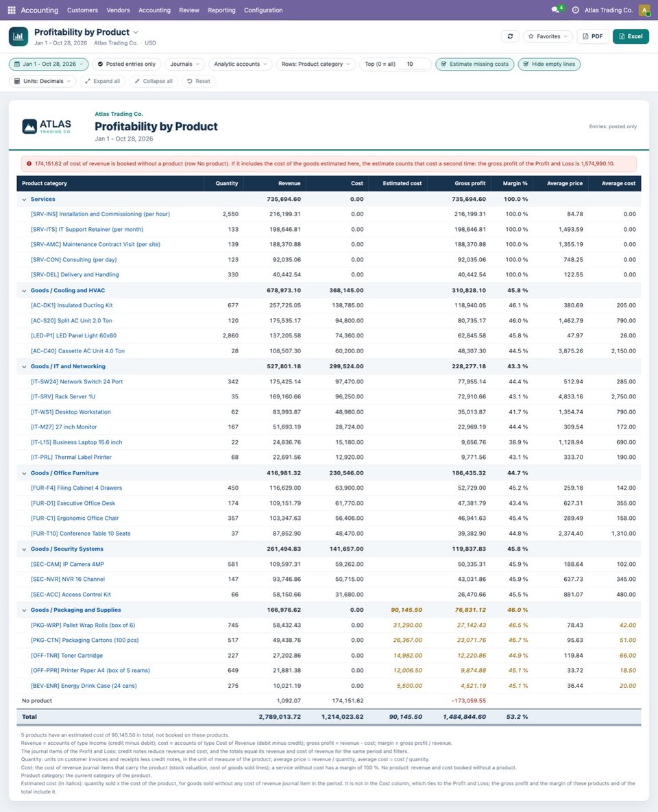
Task: Click Collapse all button
Action: [154, 82]
